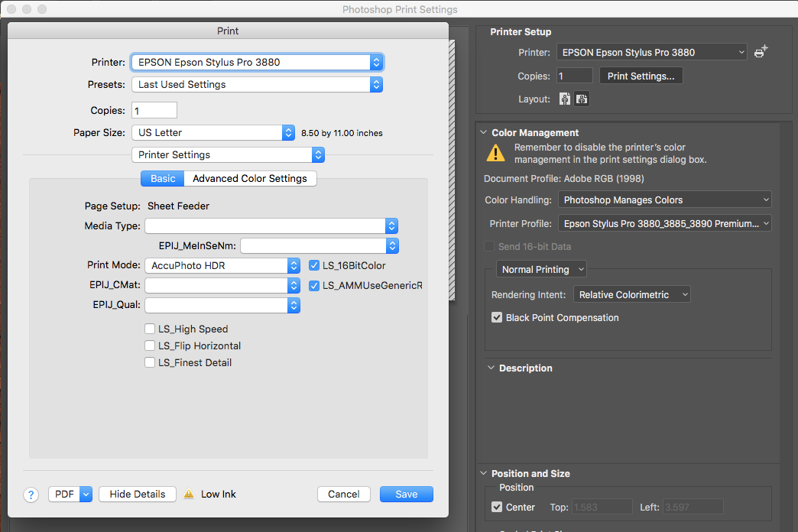Toggle the Center position checkbox
The image size is (798, 532).
point(497,507)
